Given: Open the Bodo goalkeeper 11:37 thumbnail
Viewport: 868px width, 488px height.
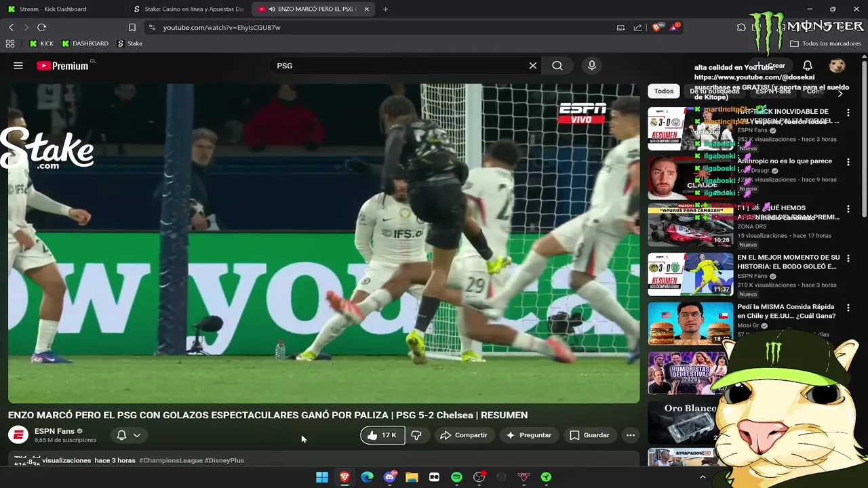Looking at the screenshot, I should [690, 275].
